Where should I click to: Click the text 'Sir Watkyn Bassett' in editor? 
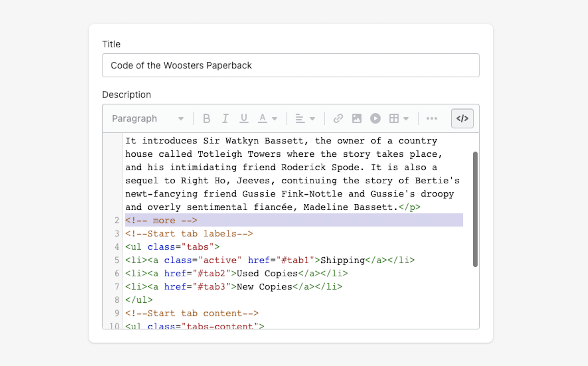click(253, 141)
